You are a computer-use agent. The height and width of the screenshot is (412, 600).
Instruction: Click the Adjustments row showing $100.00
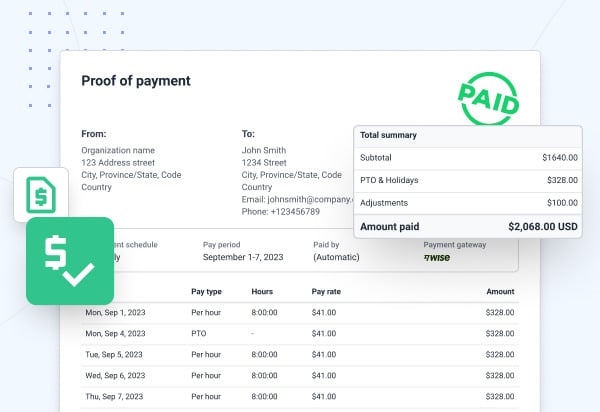click(x=467, y=203)
